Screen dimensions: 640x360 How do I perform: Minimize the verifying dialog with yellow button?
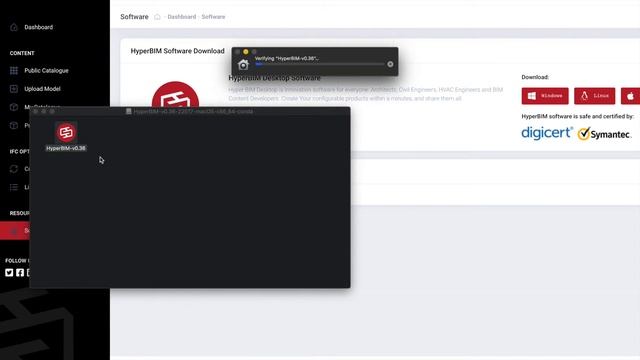pyautogui.click(x=246, y=52)
